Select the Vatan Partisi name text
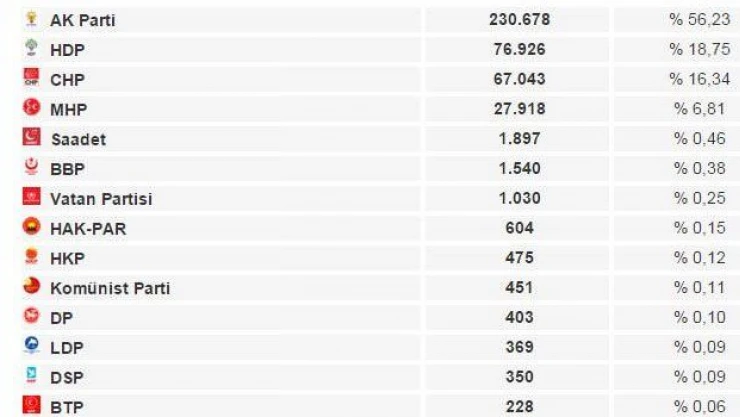The width and height of the screenshot is (740, 417). tap(101, 199)
